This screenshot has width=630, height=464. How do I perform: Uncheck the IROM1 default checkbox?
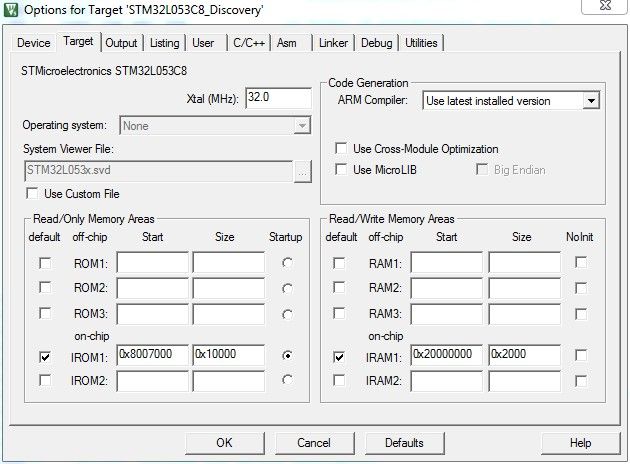point(45,357)
